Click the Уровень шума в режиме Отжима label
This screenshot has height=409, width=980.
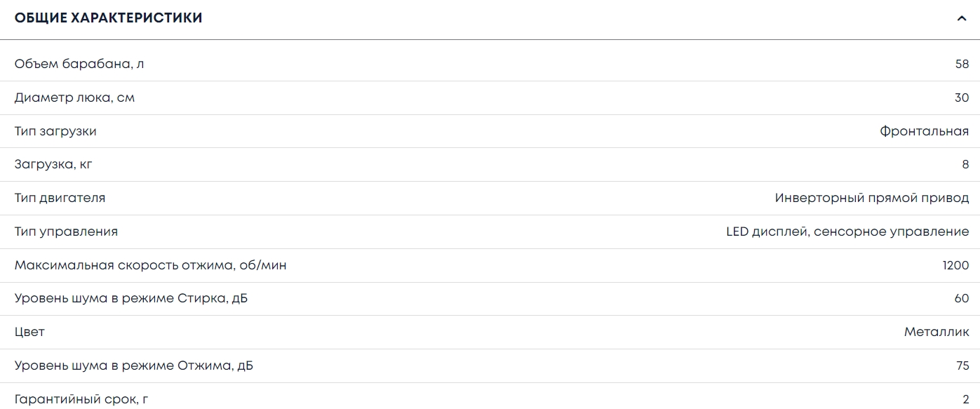pyautogui.click(x=134, y=366)
